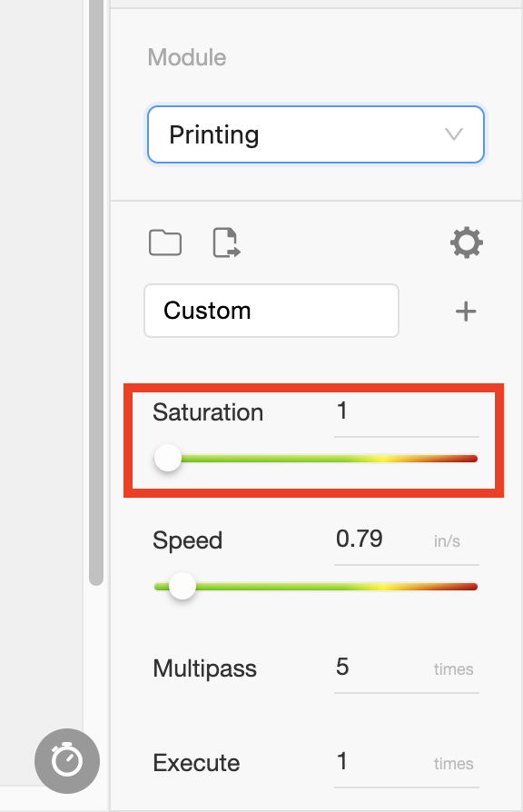Open preset settings with the gear icon
This screenshot has width=523, height=812.
click(467, 243)
